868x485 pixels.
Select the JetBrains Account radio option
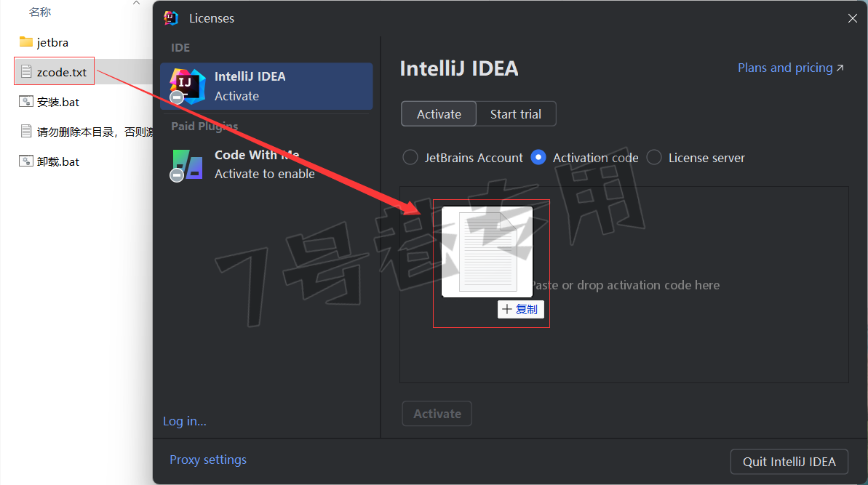(410, 158)
